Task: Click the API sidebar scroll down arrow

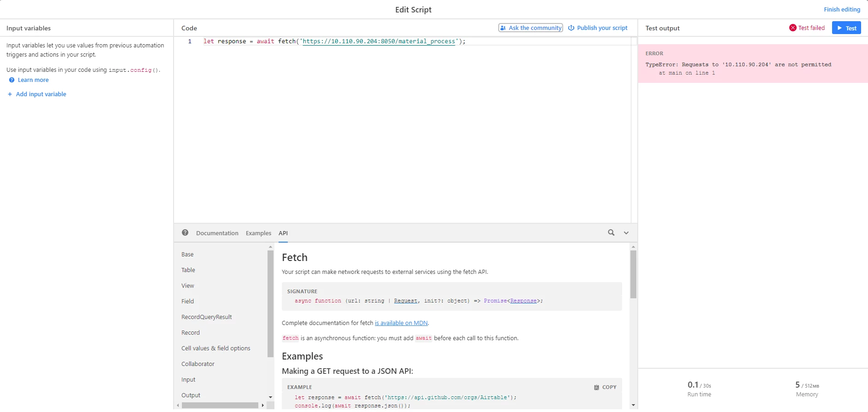Action: tap(270, 397)
